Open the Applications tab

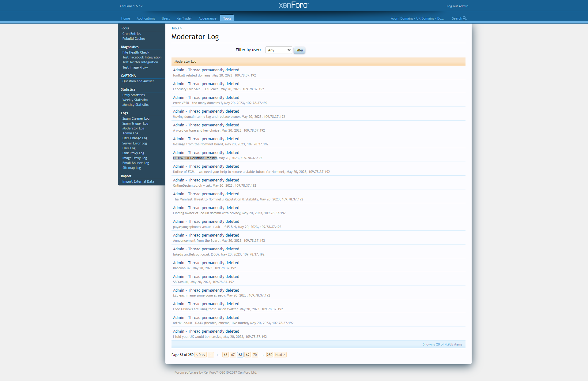(146, 18)
